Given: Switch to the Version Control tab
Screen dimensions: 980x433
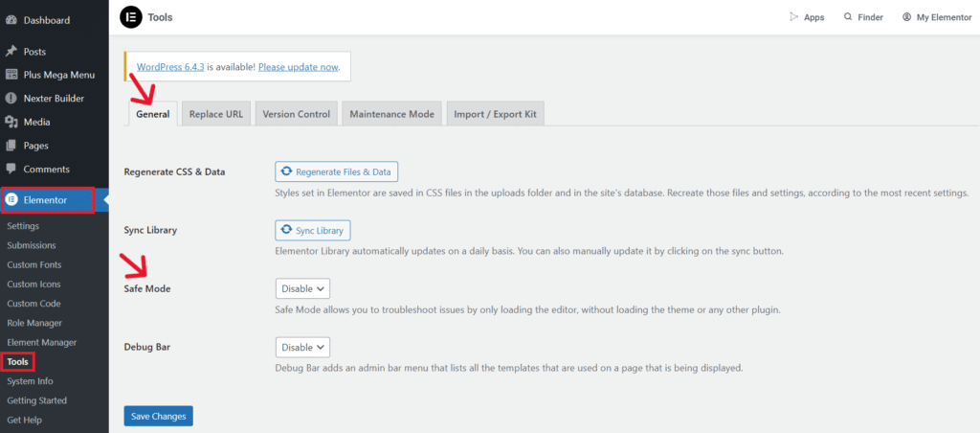Looking at the screenshot, I should (296, 114).
